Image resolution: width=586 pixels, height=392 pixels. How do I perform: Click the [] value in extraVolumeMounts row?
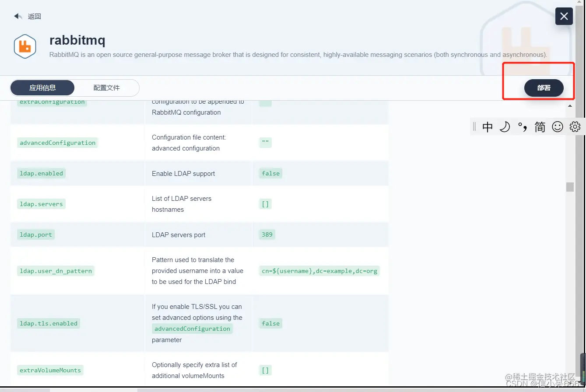coord(265,370)
